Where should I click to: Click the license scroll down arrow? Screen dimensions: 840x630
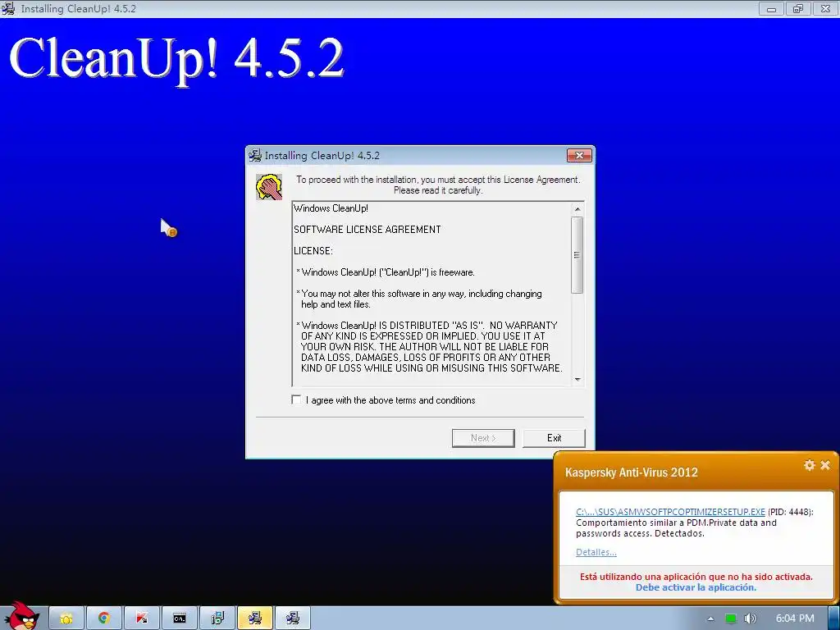coord(577,379)
